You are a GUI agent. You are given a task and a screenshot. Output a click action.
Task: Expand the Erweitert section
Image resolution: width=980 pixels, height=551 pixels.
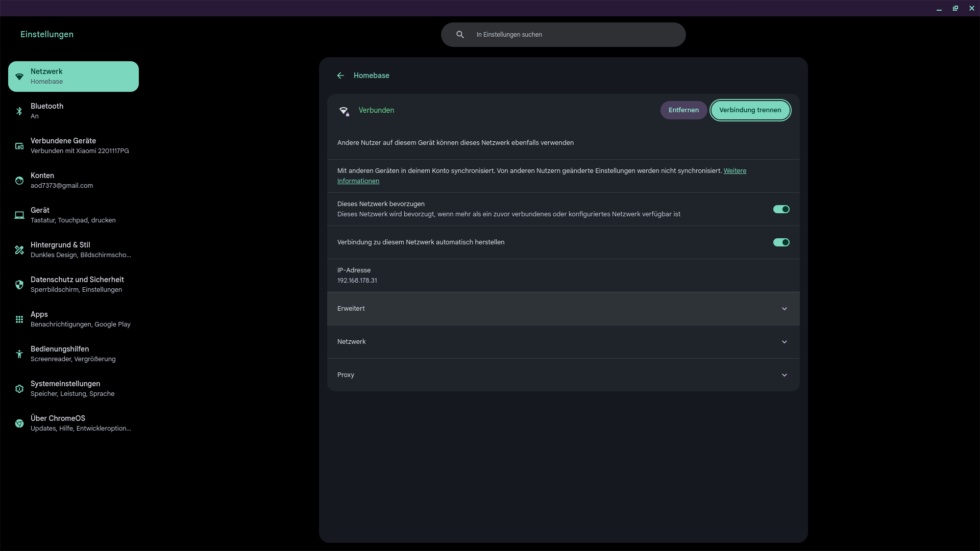point(784,309)
